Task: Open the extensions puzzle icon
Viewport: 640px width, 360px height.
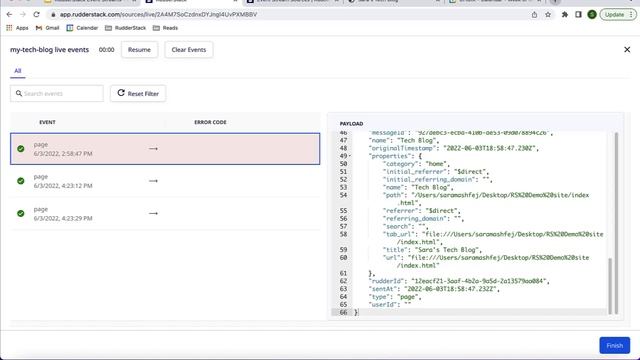Action: pos(565,14)
